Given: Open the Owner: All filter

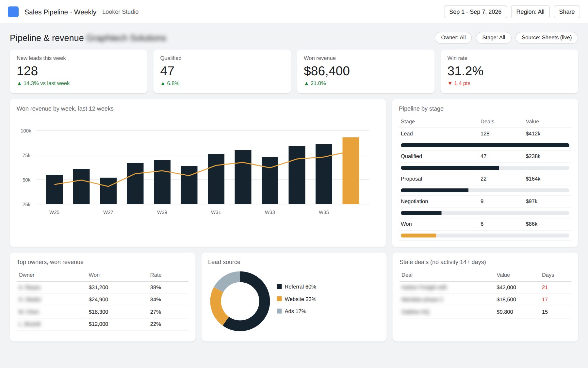Looking at the screenshot, I should point(453,38).
